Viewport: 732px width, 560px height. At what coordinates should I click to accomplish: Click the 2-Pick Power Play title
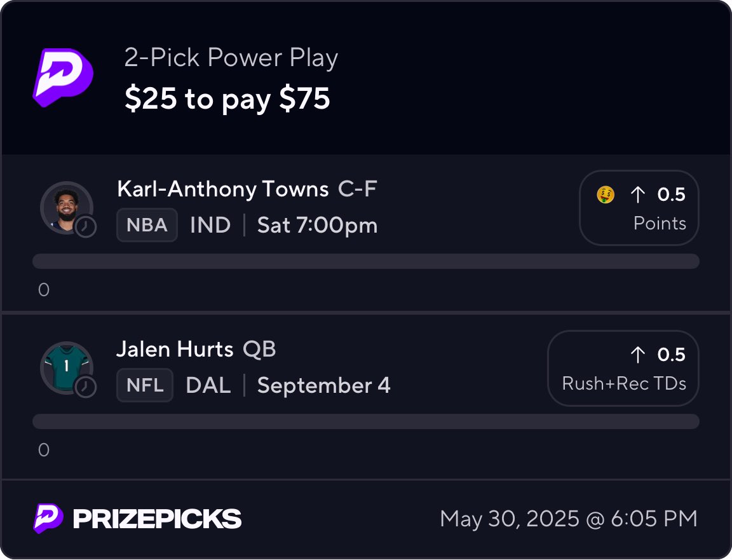click(x=231, y=58)
